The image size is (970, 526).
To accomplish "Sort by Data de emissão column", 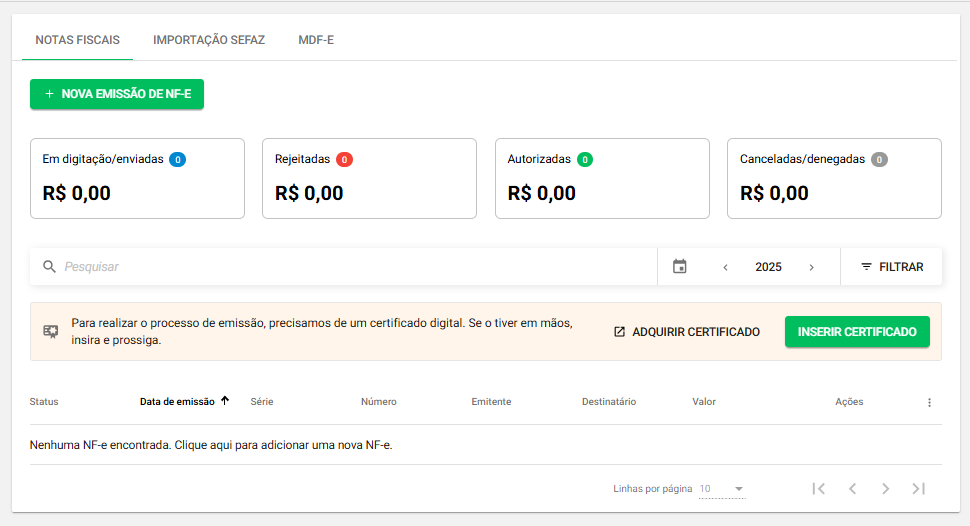I will pyautogui.click(x=178, y=402).
